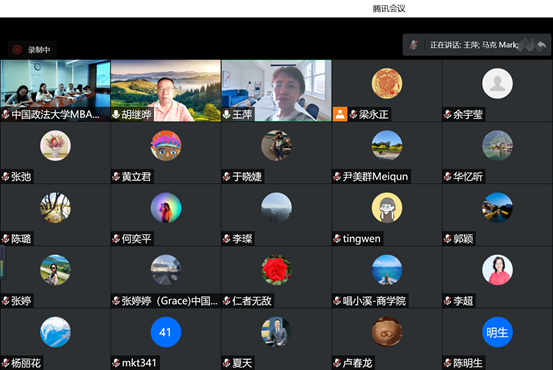This screenshot has width=553, height=370.
Task: Click the 腾讯会议 window title
Action: pos(389,8)
